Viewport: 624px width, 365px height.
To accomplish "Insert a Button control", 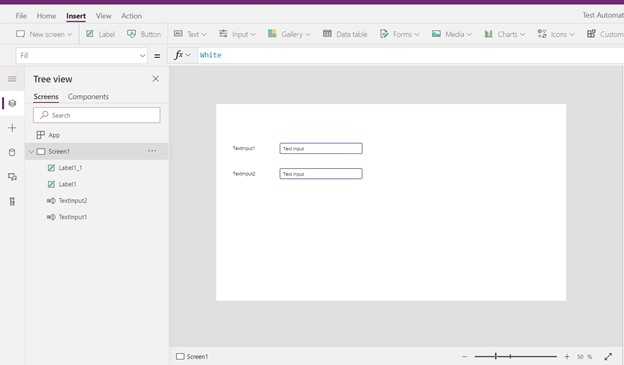I will coord(144,34).
